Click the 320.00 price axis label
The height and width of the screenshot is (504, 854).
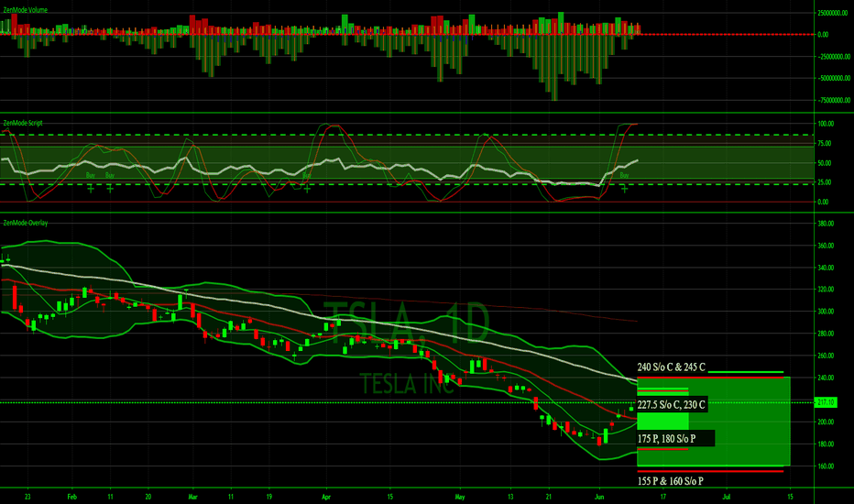[826, 290]
